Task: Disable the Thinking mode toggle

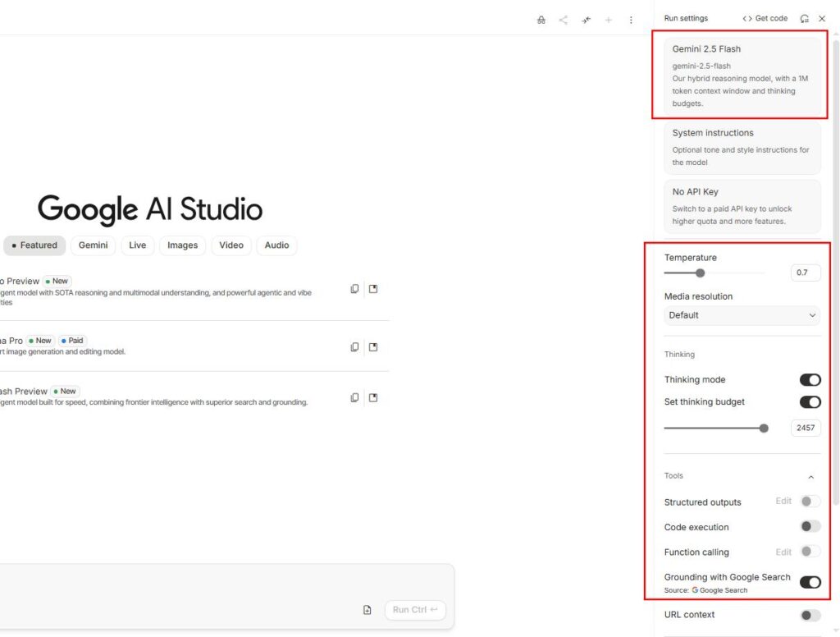Action: pos(810,380)
